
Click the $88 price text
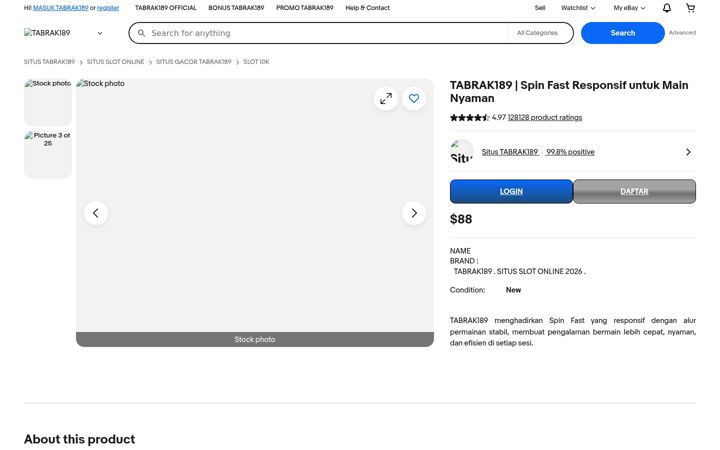(x=461, y=219)
